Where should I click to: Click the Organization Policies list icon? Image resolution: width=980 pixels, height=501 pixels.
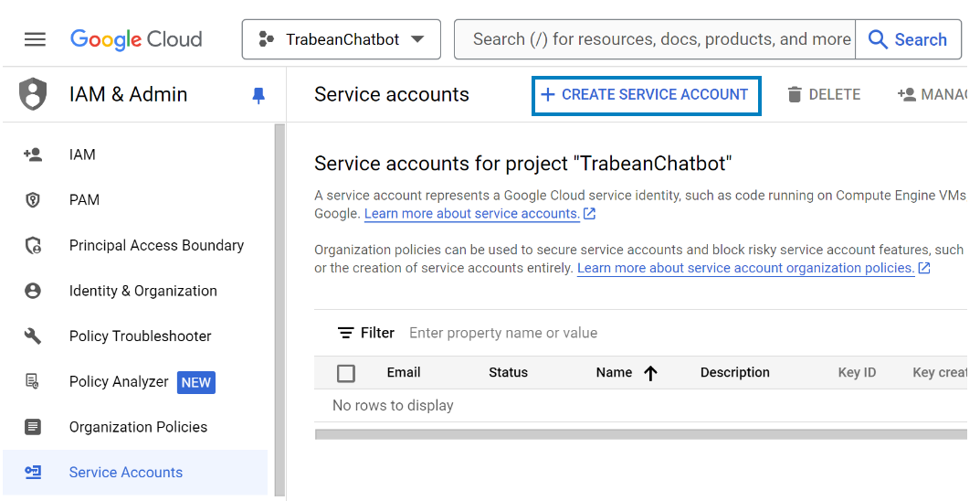[33, 427]
